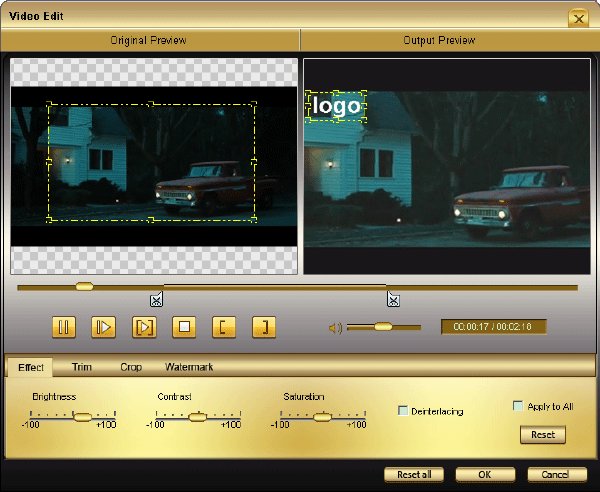Select the logo watermark in output preview

pyautogui.click(x=336, y=106)
